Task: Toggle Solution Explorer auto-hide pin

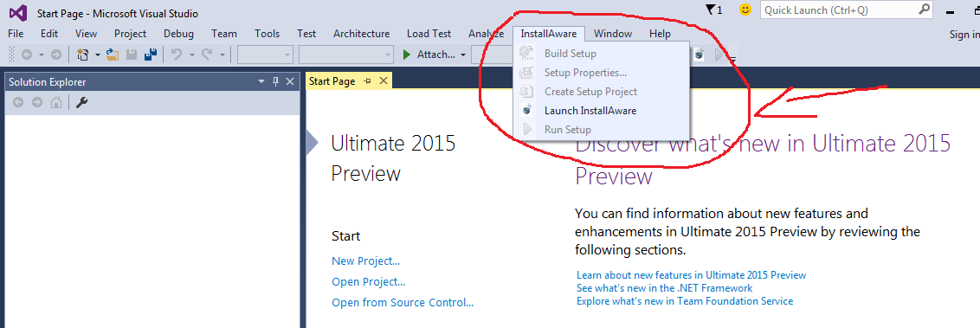Action: tap(275, 82)
